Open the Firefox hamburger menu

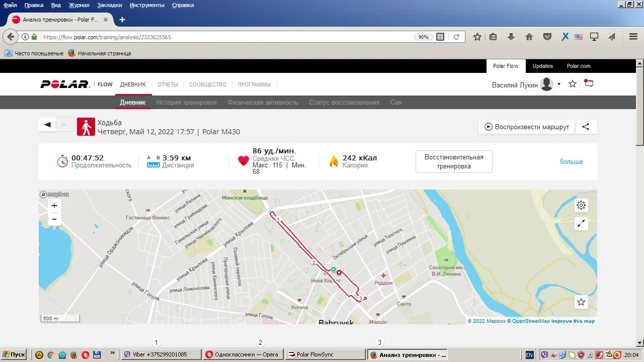pyautogui.click(x=633, y=37)
